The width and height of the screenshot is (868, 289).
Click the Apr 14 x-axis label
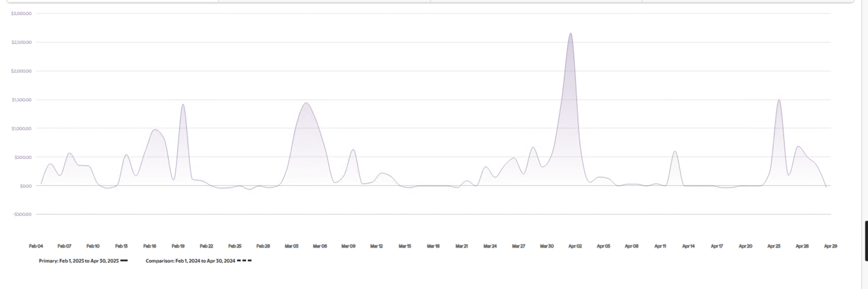(x=688, y=246)
